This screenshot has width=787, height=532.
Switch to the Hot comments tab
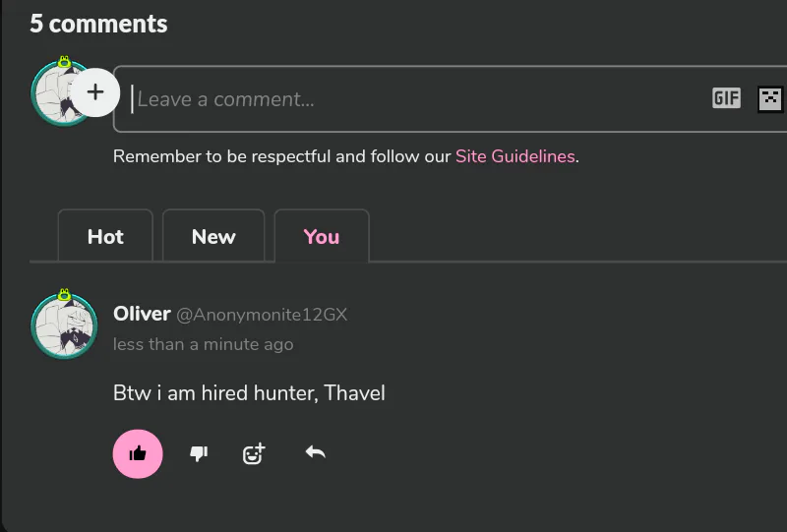[x=105, y=237]
